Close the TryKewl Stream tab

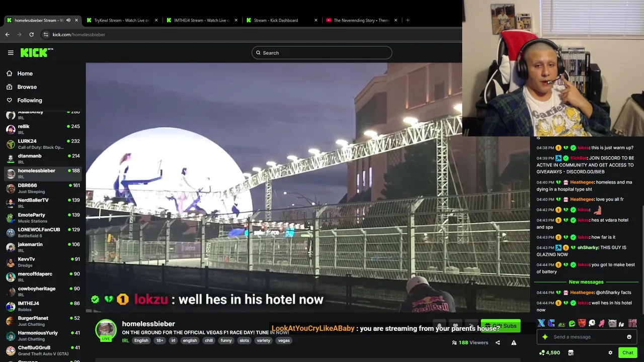click(156, 20)
